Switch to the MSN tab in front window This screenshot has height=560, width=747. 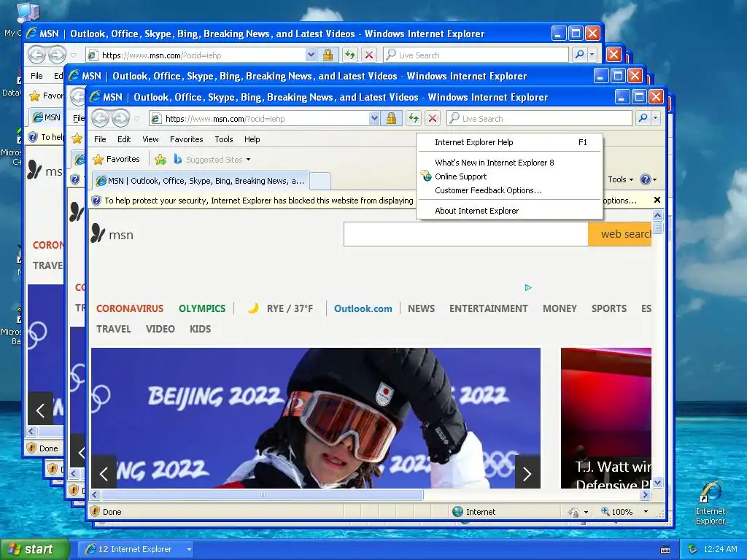pyautogui.click(x=200, y=181)
